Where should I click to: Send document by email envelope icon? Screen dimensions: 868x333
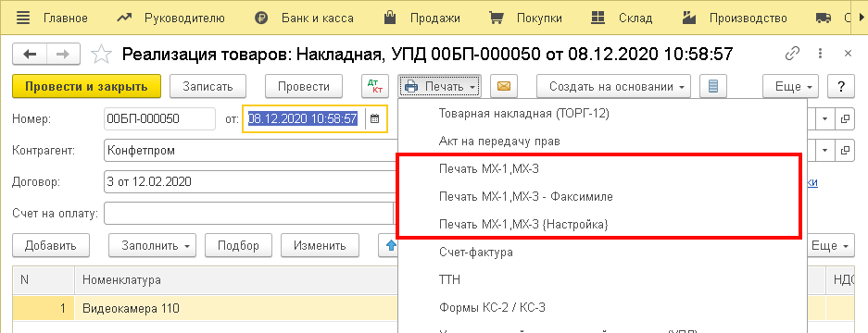pos(504,86)
